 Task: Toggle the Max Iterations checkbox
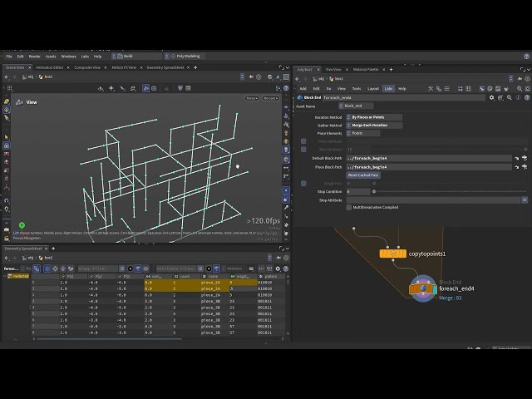(303, 150)
